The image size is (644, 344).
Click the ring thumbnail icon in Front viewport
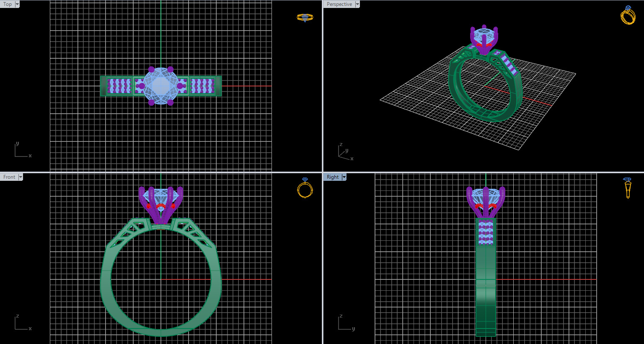[305, 188]
